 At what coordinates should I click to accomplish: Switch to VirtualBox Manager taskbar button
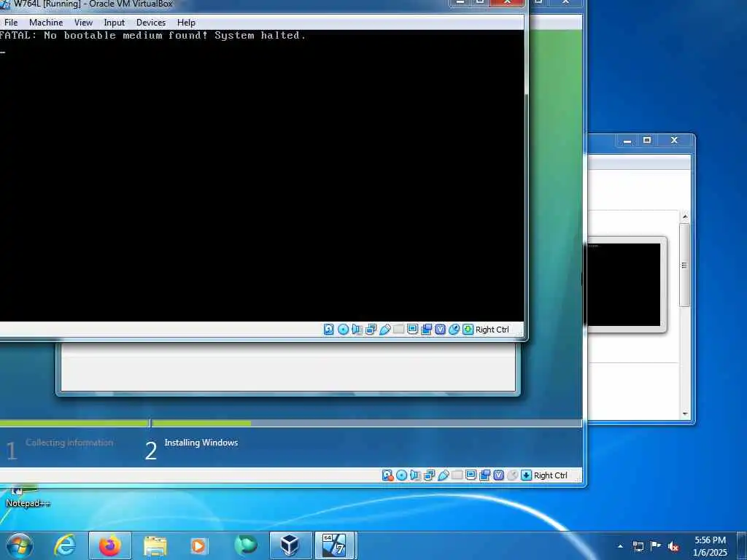290,545
